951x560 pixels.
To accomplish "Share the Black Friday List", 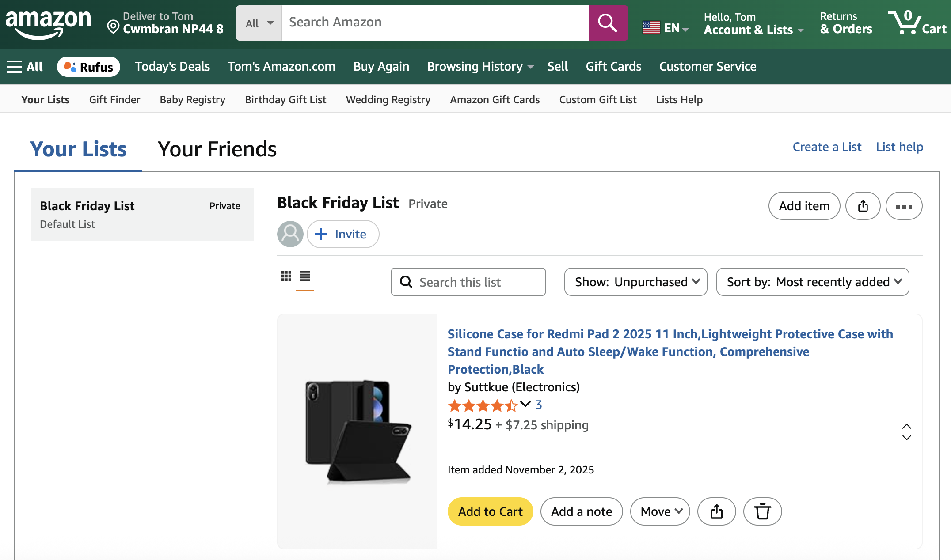I will (x=863, y=206).
